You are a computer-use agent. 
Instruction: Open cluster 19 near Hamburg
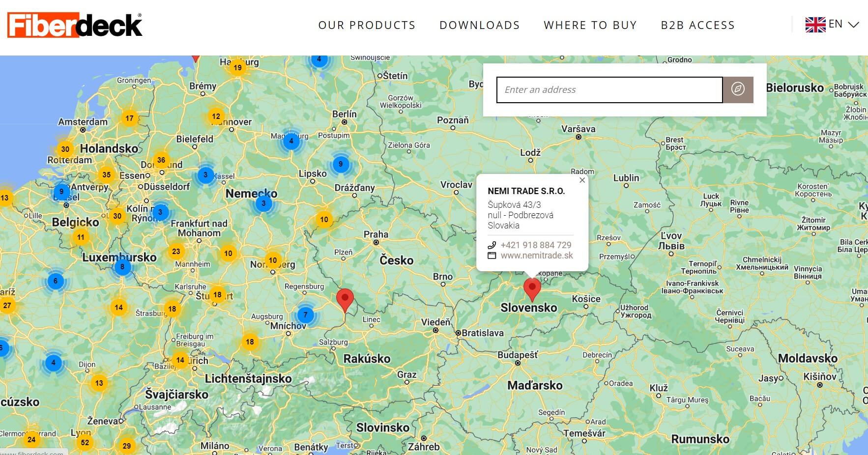[237, 68]
